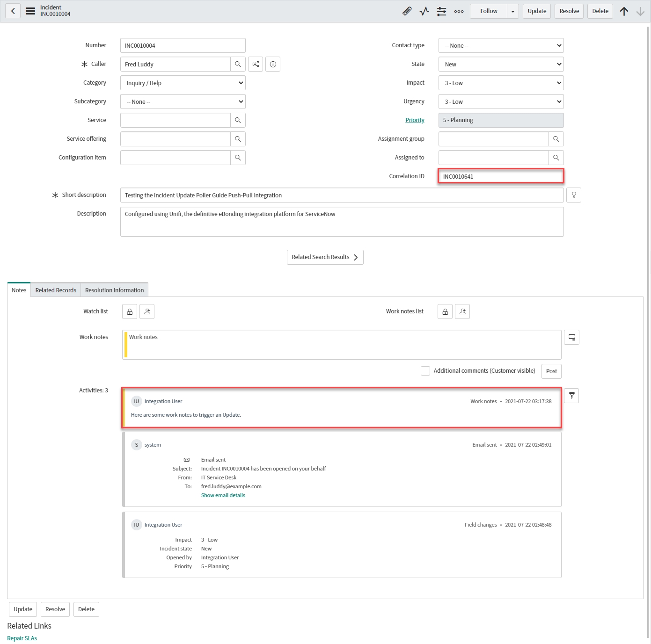The height and width of the screenshot is (644, 651).
Task: Open personalize form settings icon
Action: point(441,11)
